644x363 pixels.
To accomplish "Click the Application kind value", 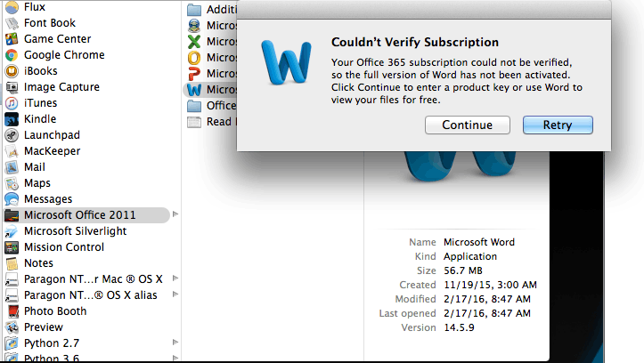I will 470,256.
